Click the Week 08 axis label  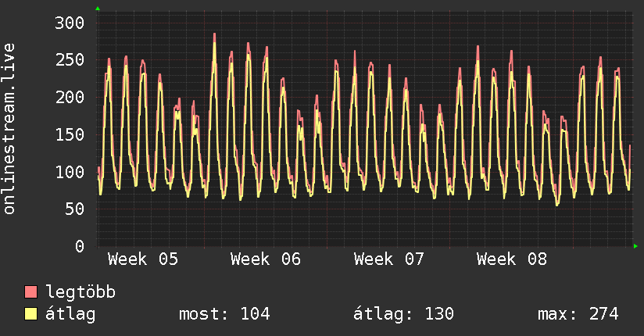[x=512, y=259]
